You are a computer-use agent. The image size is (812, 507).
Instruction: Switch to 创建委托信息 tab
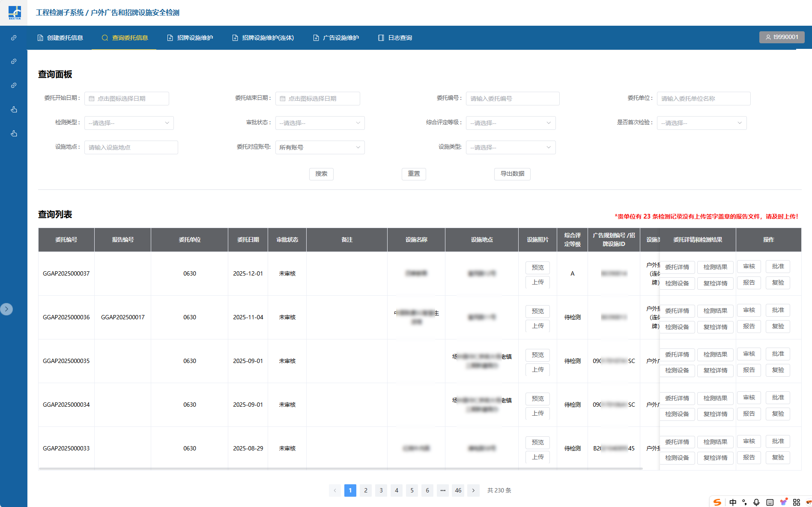click(60, 38)
